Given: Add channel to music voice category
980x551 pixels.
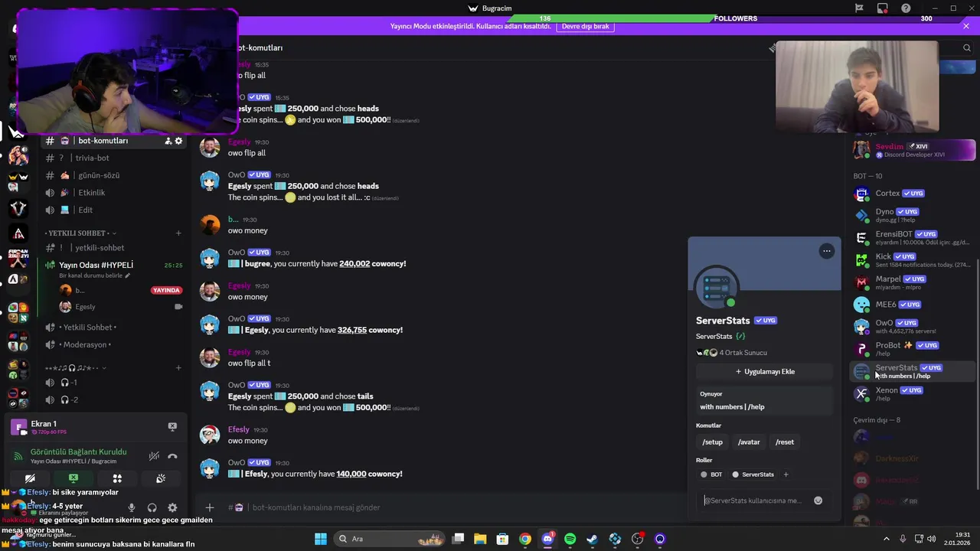Looking at the screenshot, I should click(x=178, y=367).
